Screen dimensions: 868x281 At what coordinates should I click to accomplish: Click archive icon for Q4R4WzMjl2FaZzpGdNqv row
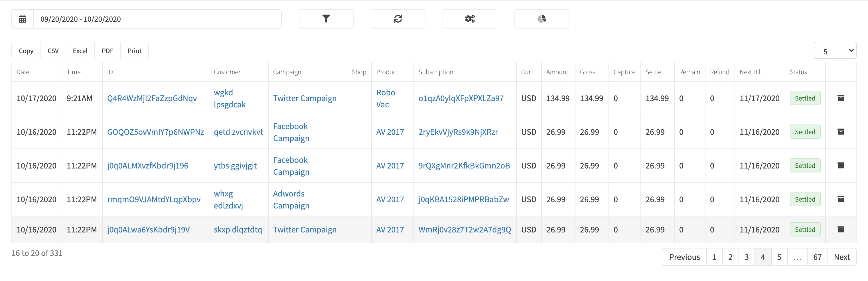(x=841, y=98)
